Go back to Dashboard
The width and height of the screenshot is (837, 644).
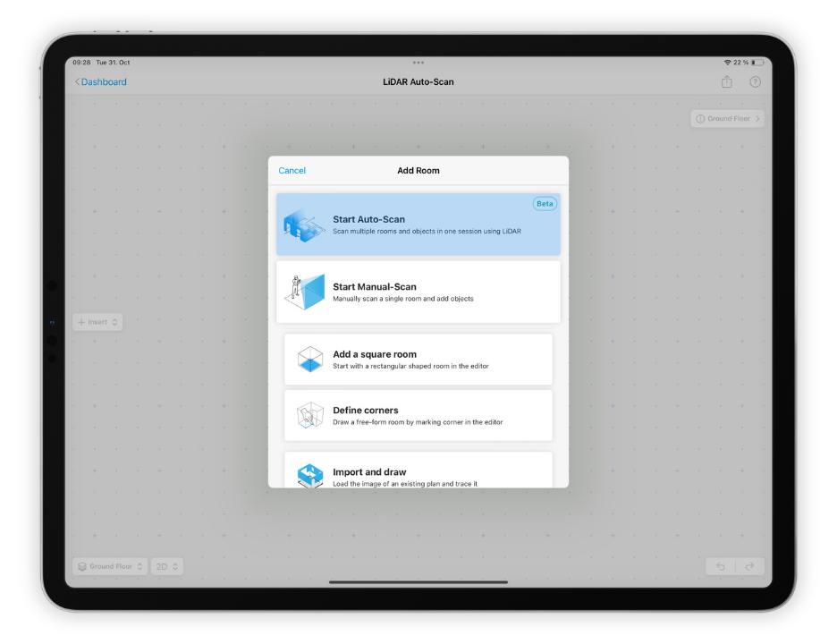tap(100, 82)
